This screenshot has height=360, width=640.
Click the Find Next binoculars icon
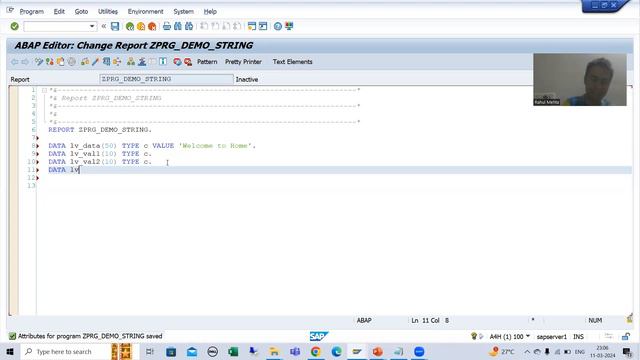click(189, 27)
